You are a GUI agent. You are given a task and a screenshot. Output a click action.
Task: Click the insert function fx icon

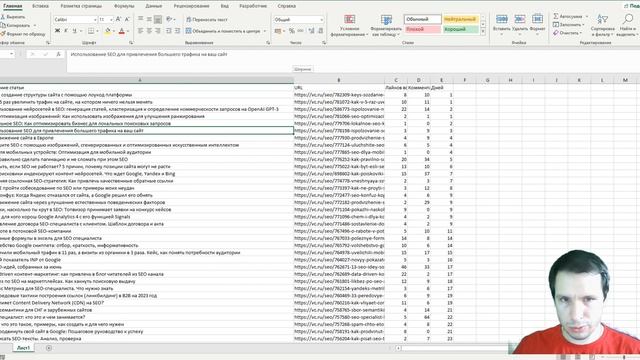tap(58, 54)
